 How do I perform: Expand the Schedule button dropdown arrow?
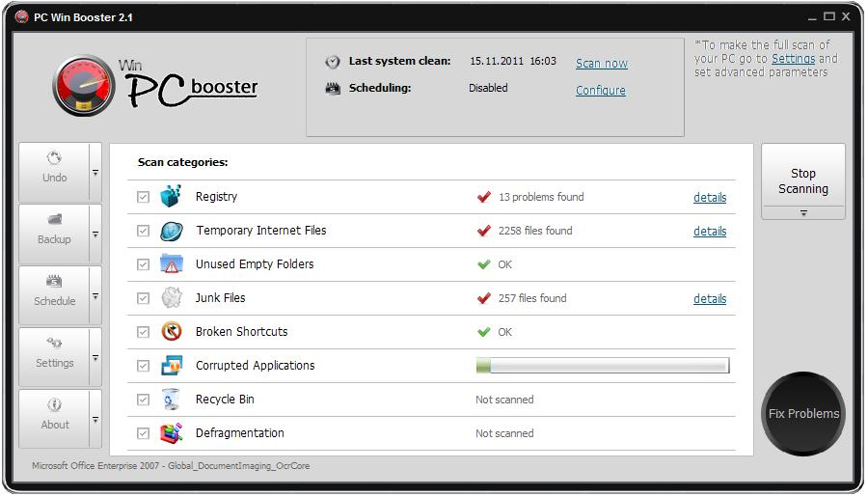tap(95, 296)
